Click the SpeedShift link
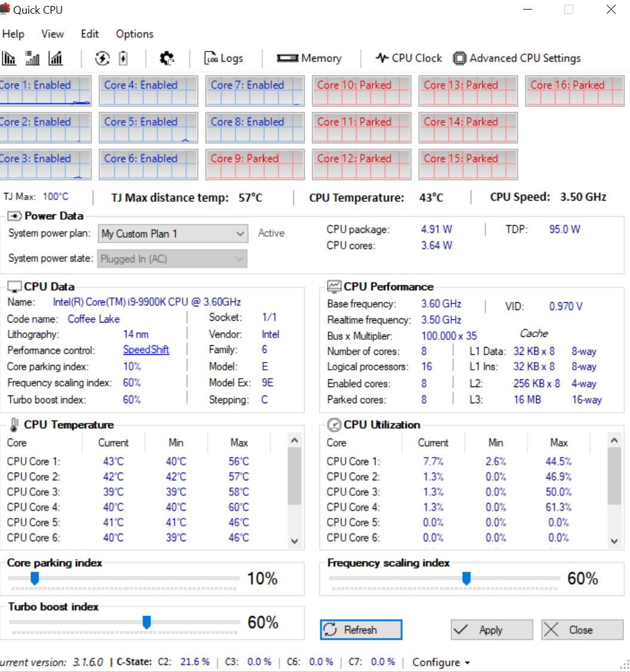This screenshot has width=630, height=672. pyautogui.click(x=146, y=350)
